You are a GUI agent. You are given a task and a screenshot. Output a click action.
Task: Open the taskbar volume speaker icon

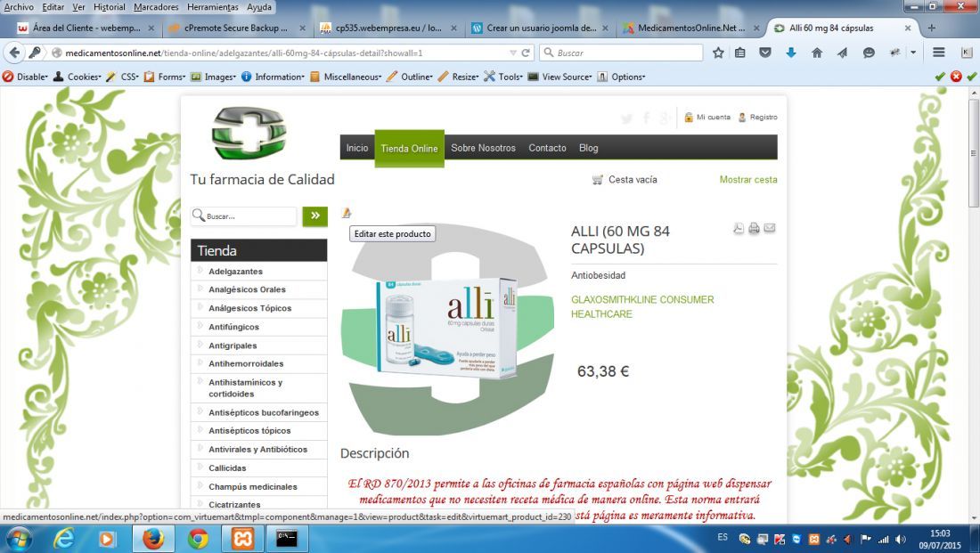tap(900, 540)
